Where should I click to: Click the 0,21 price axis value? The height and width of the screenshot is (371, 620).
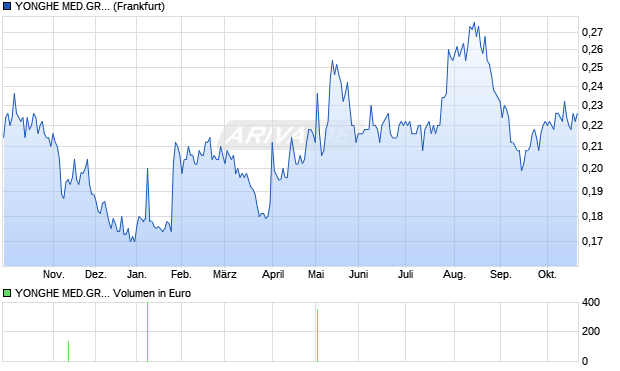tap(592, 146)
